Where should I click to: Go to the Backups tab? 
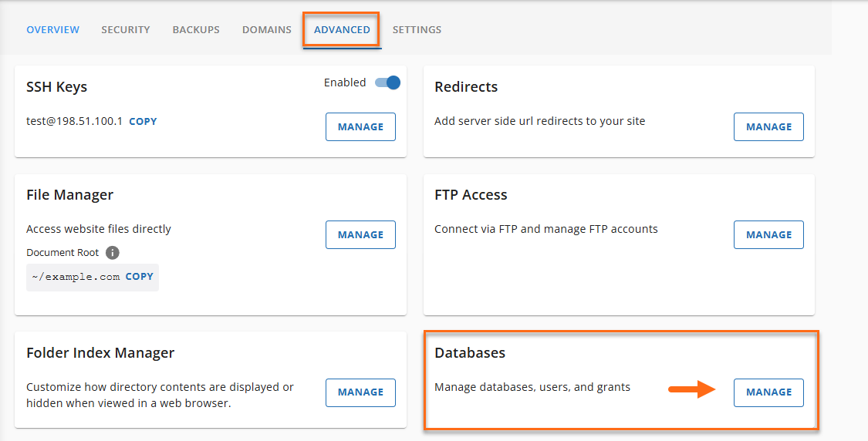point(196,30)
